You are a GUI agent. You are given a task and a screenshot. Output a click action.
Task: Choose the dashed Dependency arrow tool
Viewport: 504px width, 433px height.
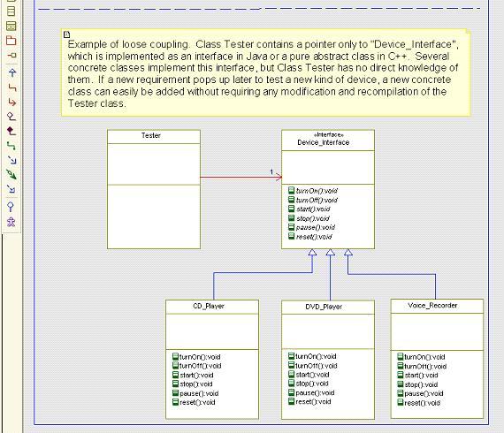pos(11,160)
